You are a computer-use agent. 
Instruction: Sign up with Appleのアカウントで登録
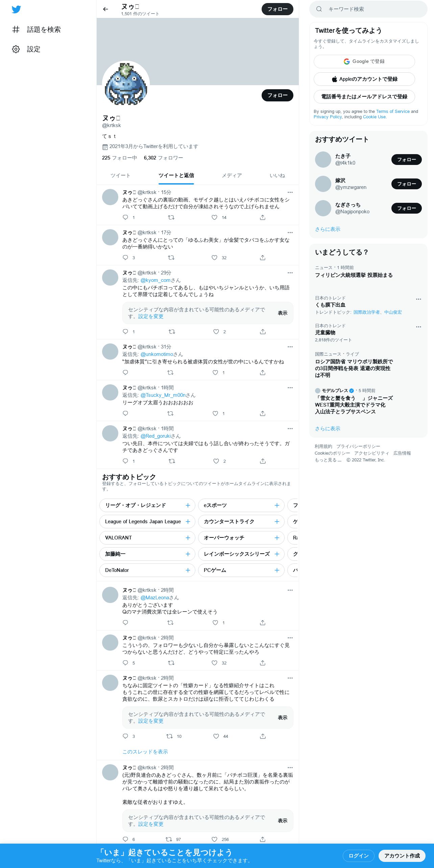point(364,79)
